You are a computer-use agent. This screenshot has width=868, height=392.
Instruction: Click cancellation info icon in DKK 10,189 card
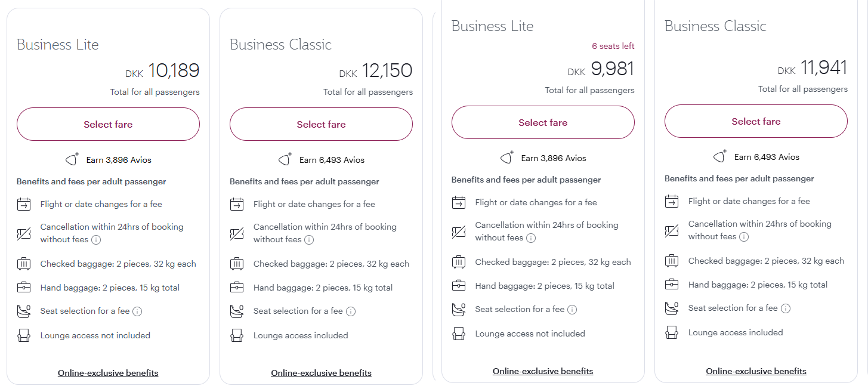point(96,240)
